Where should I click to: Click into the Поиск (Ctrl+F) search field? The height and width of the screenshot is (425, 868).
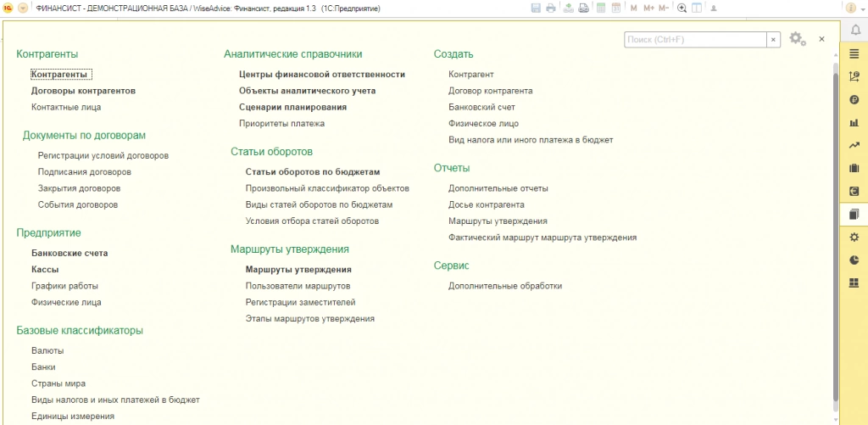[695, 39]
